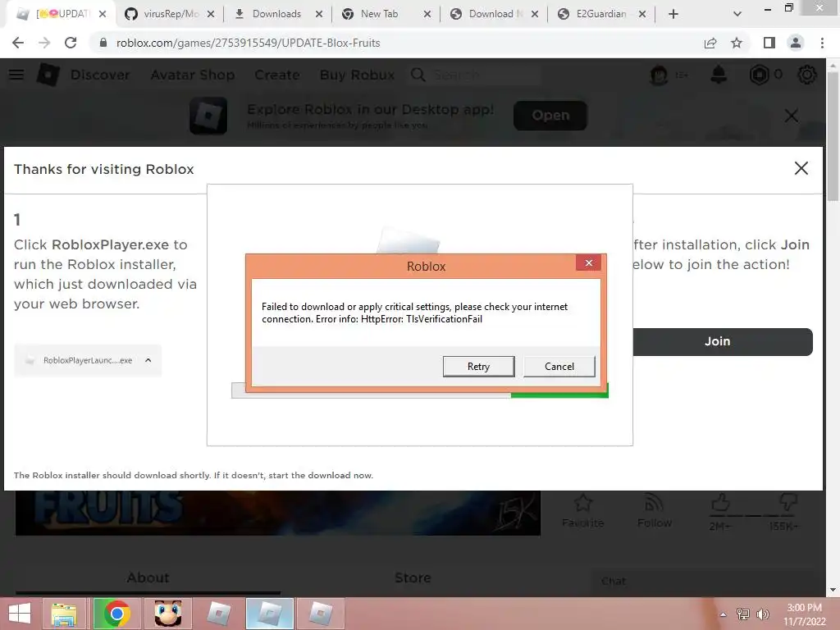Close the Roblox error dialog with red X
The height and width of the screenshot is (630, 840).
589,263
